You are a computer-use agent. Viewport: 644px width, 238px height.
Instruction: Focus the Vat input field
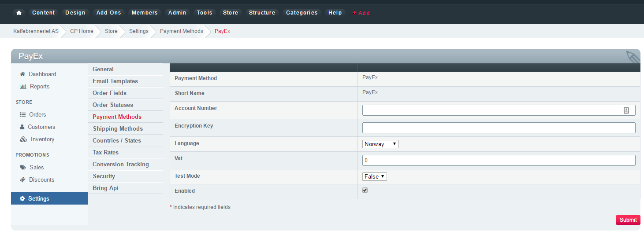click(499, 161)
